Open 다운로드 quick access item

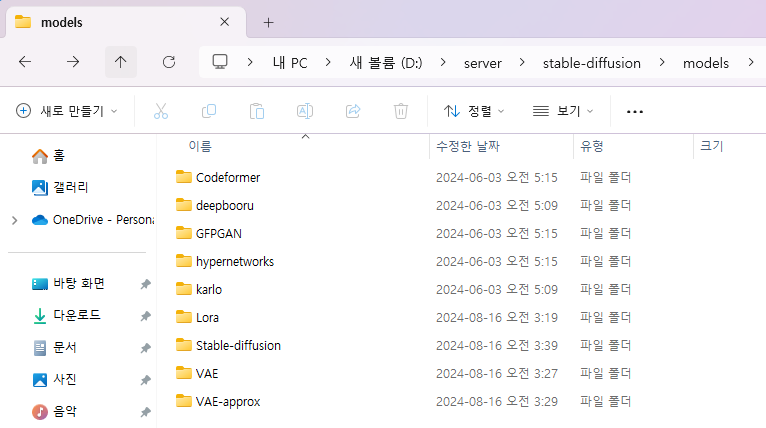pyautogui.click(x=66, y=316)
